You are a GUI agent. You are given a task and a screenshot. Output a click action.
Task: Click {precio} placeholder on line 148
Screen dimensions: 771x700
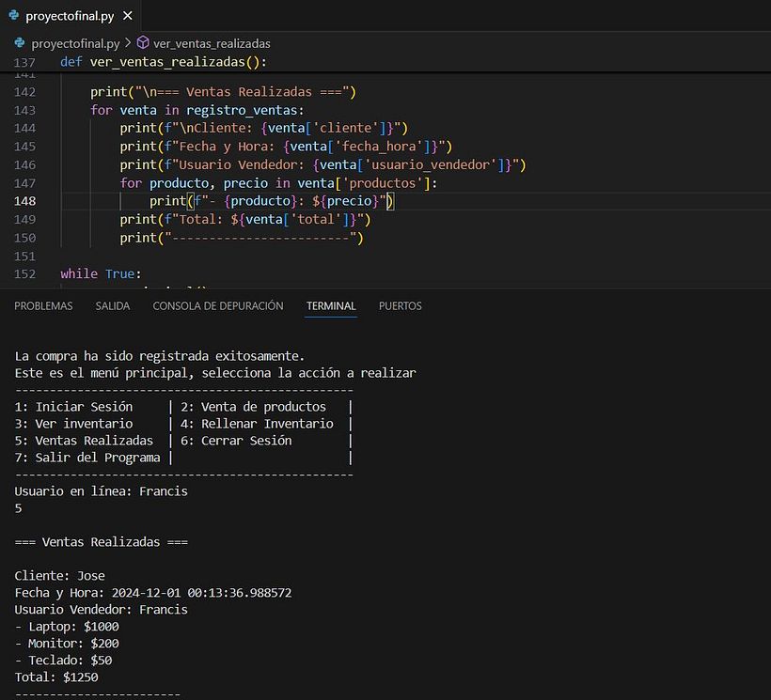[349, 201]
